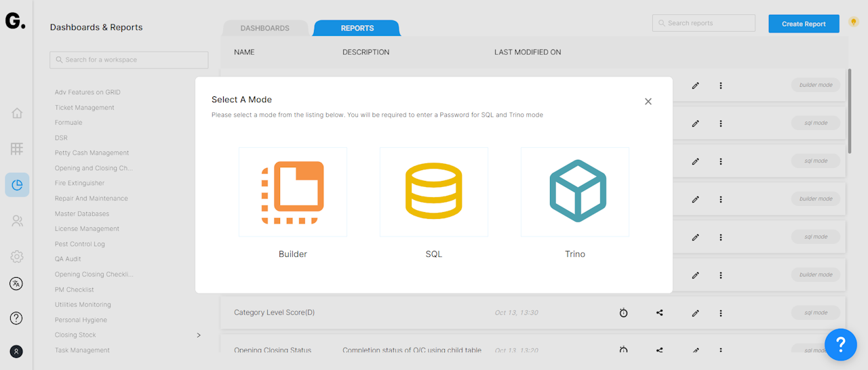Click the DESCRIPTION column header
The height and width of the screenshot is (370, 868).
click(366, 52)
